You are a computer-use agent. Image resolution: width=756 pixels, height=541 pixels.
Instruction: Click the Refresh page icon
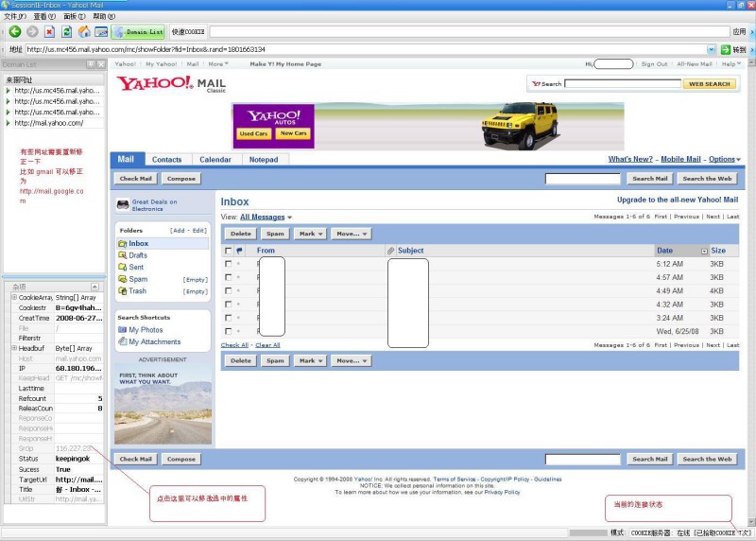(66, 32)
